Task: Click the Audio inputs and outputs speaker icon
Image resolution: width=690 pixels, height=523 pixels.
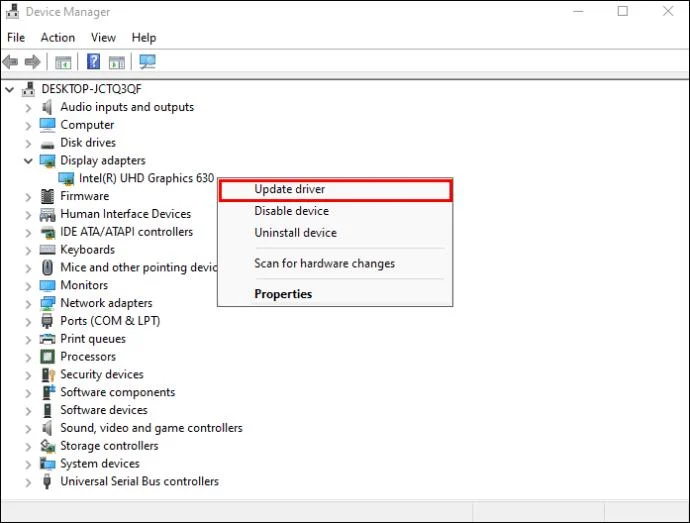Action: [x=47, y=107]
